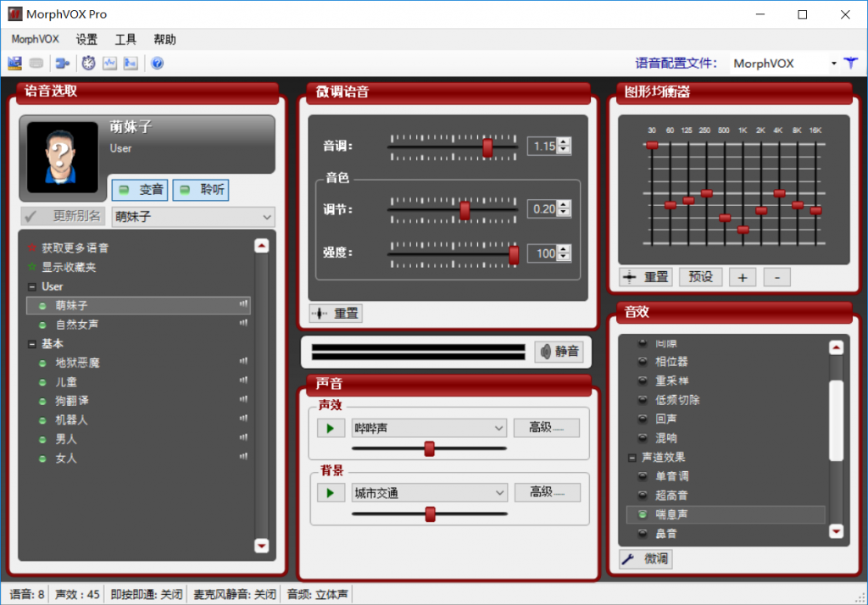This screenshot has width=868, height=605.
Task: Click the equalizer plus button
Action: 743,277
